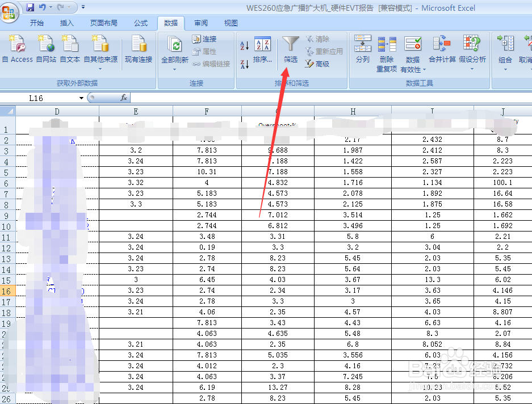Switch to the 公式 (Formulas) tab
This screenshot has height=404, width=532.
point(141,23)
